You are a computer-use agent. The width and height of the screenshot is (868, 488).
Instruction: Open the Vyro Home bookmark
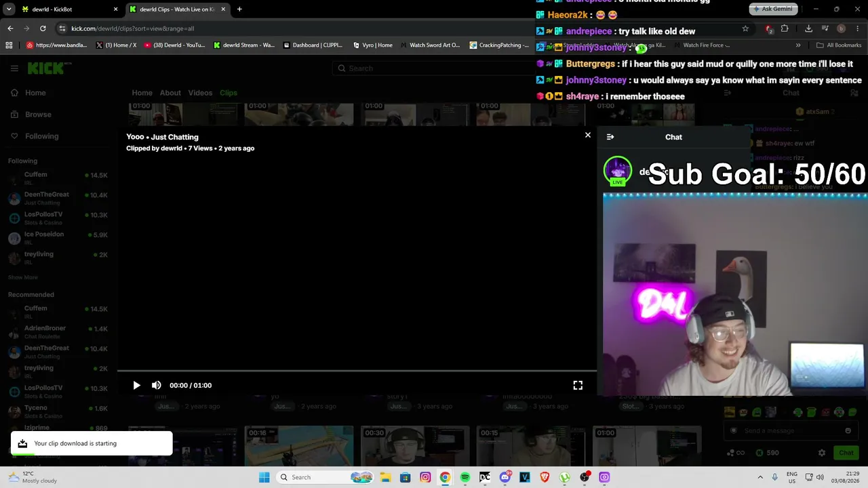click(x=373, y=45)
